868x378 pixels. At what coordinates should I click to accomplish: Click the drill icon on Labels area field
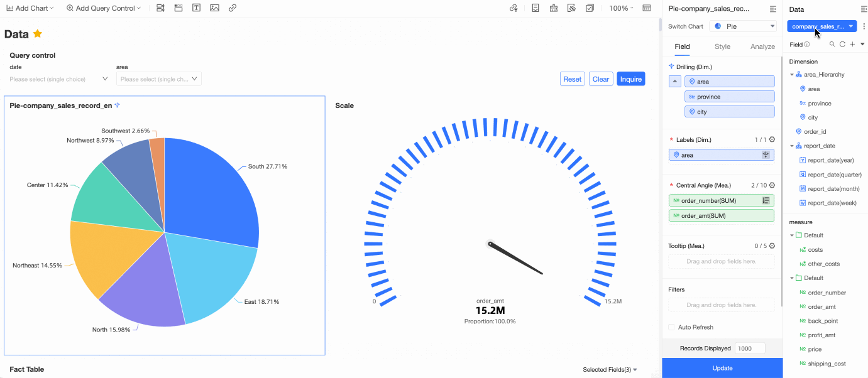click(x=766, y=154)
